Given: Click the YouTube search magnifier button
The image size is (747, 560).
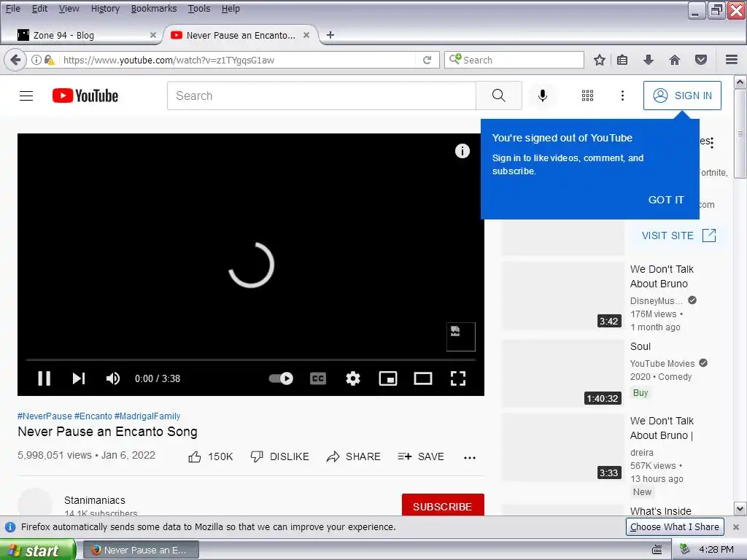Looking at the screenshot, I should 498,96.
